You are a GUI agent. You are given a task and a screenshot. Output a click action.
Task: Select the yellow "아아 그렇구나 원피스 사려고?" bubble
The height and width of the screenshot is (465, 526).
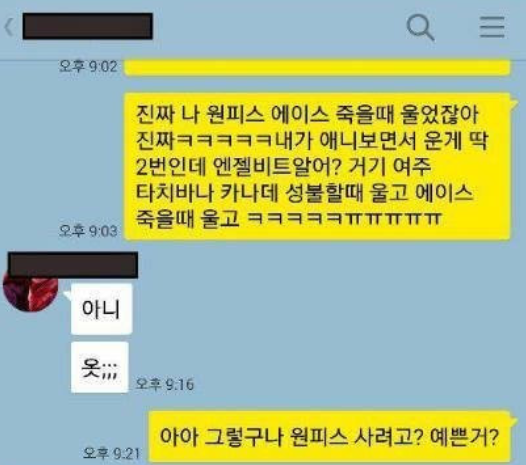coord(329,436)
